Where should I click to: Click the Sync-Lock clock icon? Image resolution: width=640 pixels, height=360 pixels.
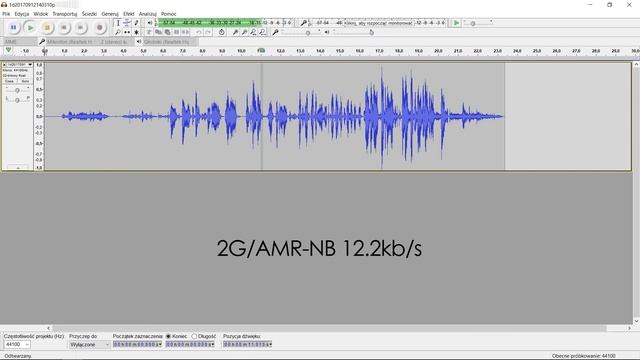221,32
